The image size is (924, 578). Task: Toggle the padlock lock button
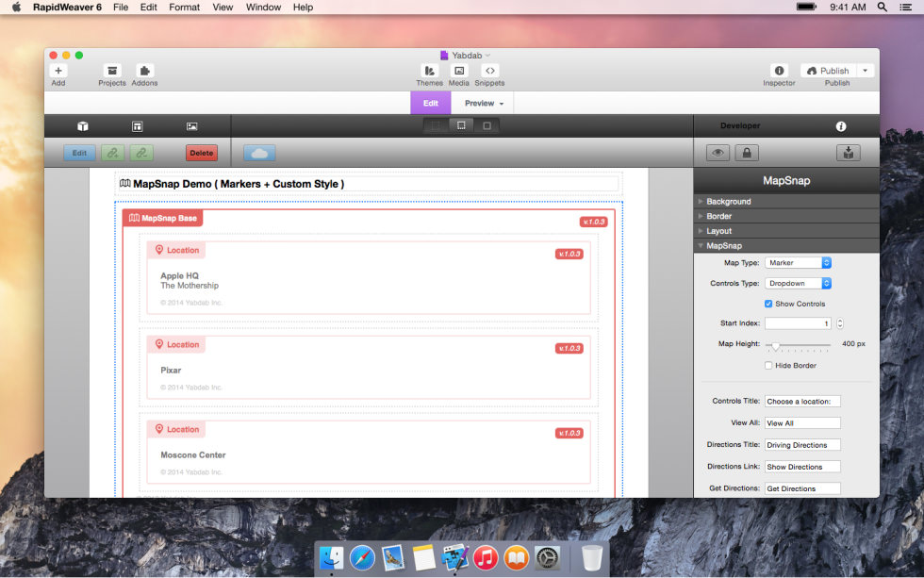click(747, 153)
